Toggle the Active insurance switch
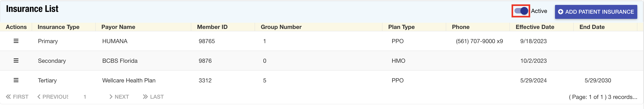 click(x=521, y=11)
